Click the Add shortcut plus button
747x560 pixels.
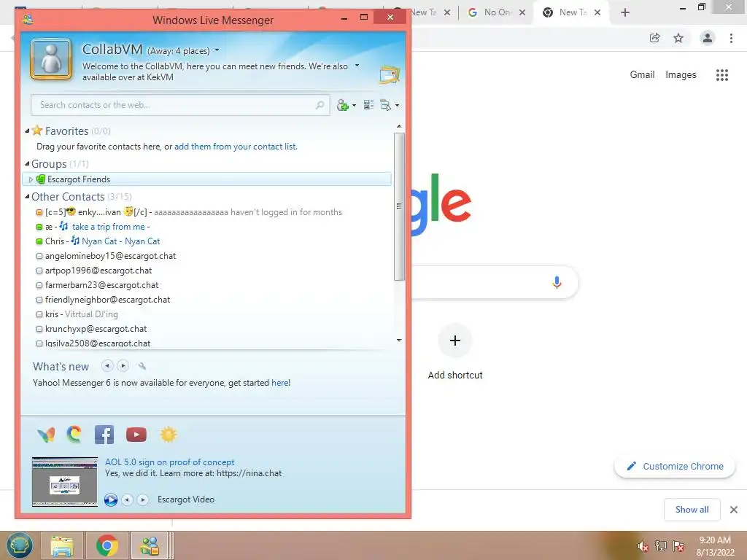click(455, 340)
